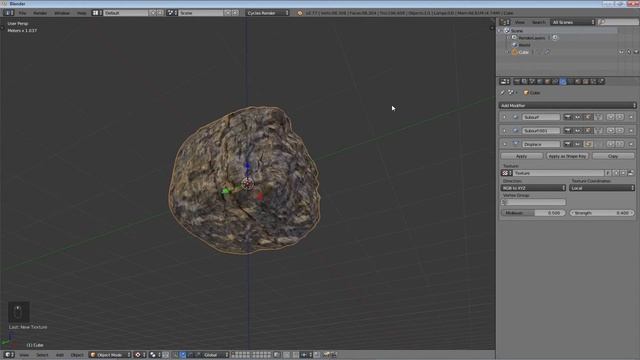Image resolution: width=640 pixels, height=360 pixels.
Task: Remove the Subsurf modifier with its X
Action: pyautogui.click(x=631, y=117)
